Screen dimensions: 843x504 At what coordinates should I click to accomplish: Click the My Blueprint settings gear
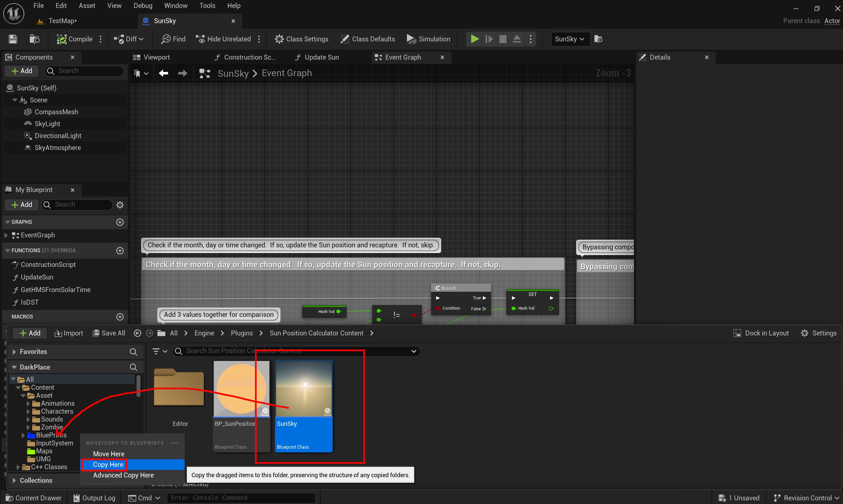[x=120, y=205]
